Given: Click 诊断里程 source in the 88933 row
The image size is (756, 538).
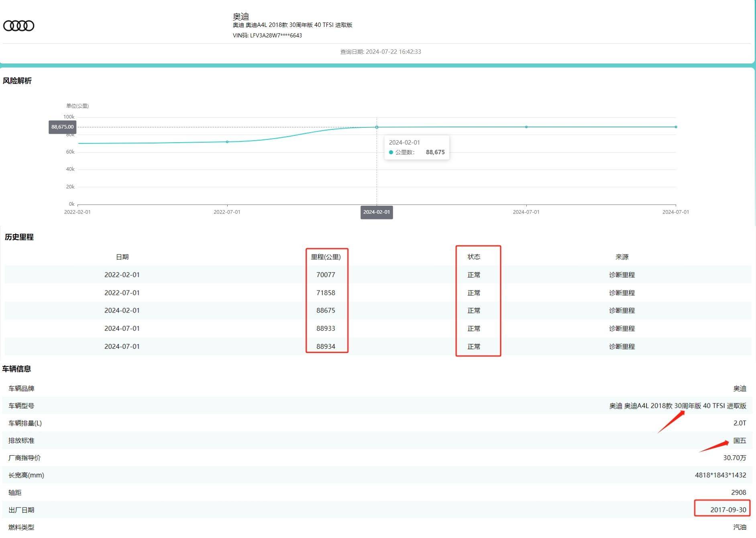Looking at the screenshot, I should [622, 329].
